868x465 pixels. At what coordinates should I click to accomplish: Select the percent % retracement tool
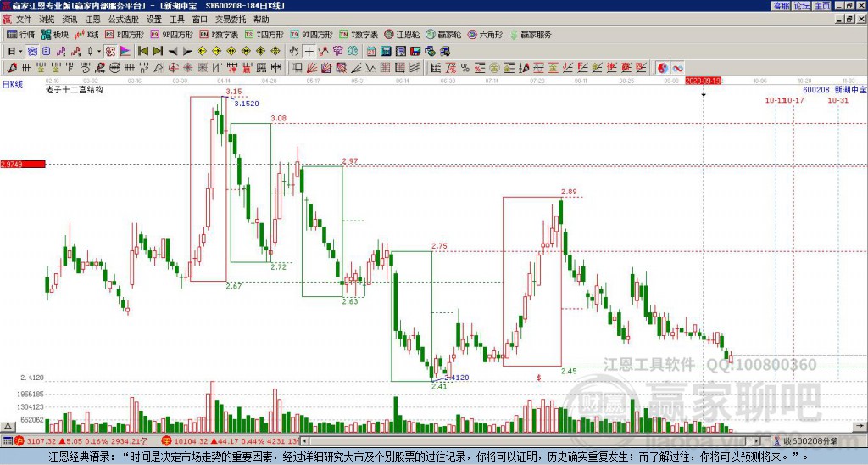[x=465, y=68]
